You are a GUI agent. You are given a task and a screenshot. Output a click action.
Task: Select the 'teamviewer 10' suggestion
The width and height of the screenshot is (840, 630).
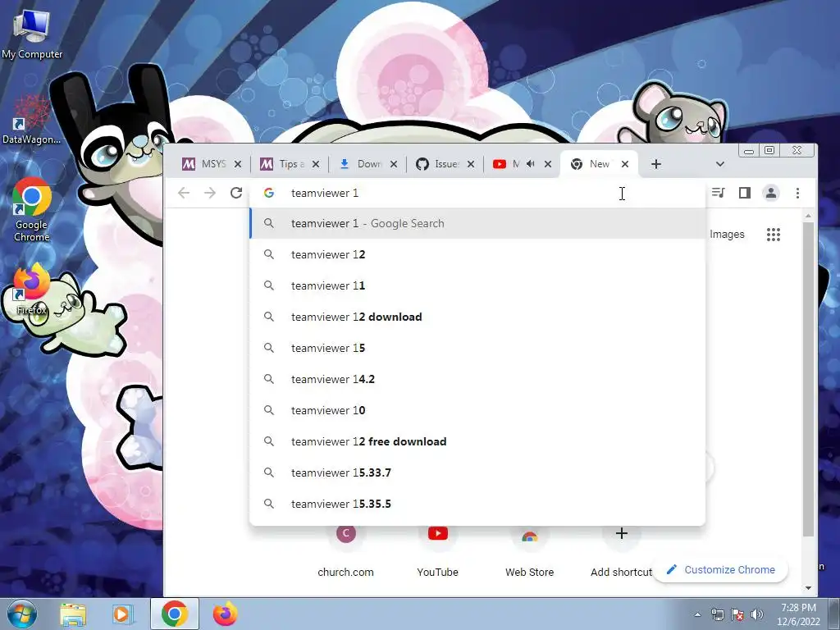coord(477,410)
